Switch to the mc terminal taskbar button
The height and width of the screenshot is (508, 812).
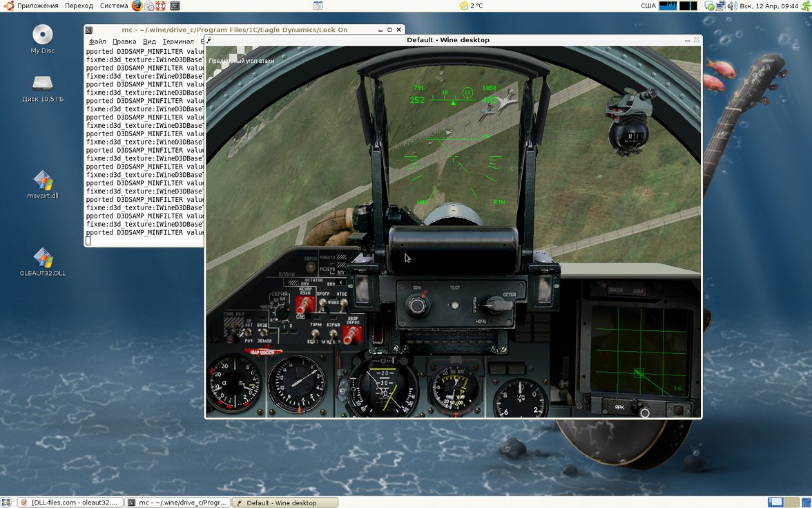point(177,502)
